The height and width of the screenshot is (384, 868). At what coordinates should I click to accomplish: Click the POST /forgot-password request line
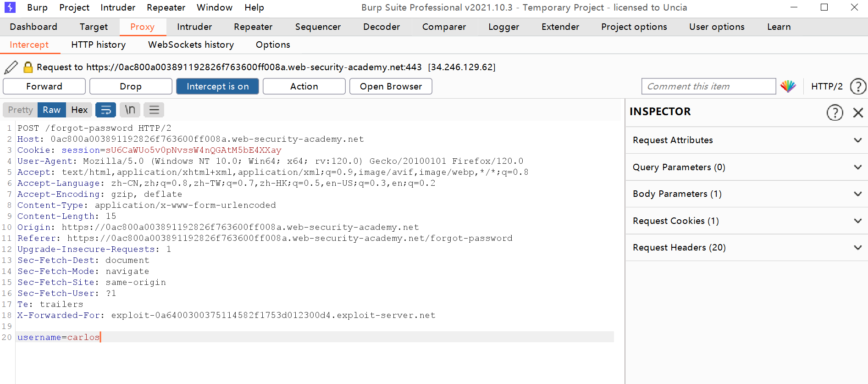pyautogui.click(x=94, y=128)
